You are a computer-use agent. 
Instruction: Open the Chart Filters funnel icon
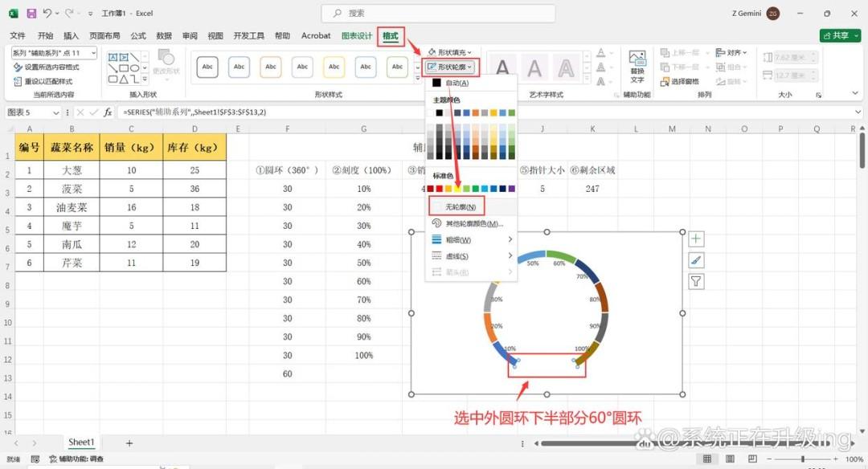696,282
